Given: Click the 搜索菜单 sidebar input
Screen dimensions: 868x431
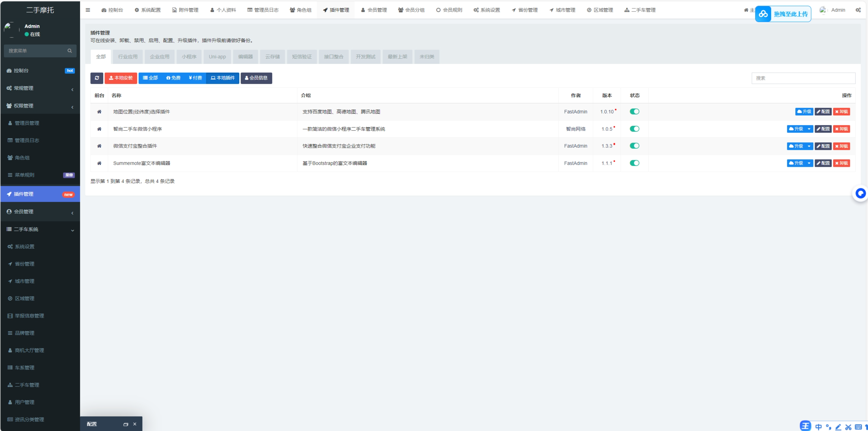Looking at the screenshot, I should [x=40, y=51].
